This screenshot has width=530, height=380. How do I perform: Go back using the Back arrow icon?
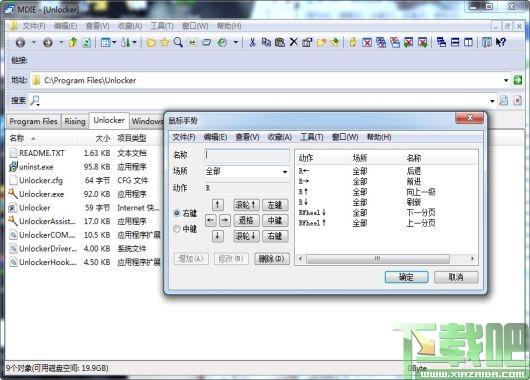pyautogui.click(x=20, y=43)
